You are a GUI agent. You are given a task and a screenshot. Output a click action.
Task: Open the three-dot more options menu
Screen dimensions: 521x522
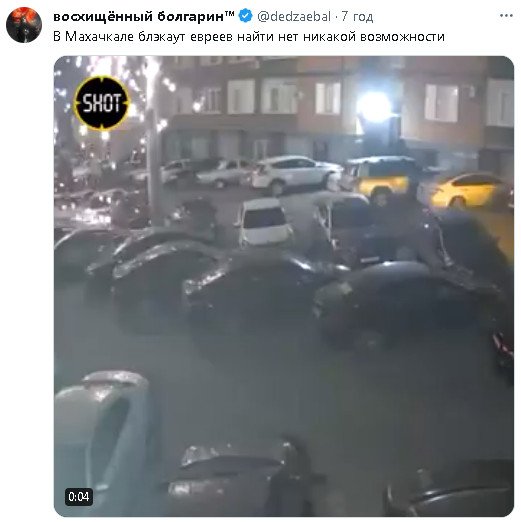506,16
